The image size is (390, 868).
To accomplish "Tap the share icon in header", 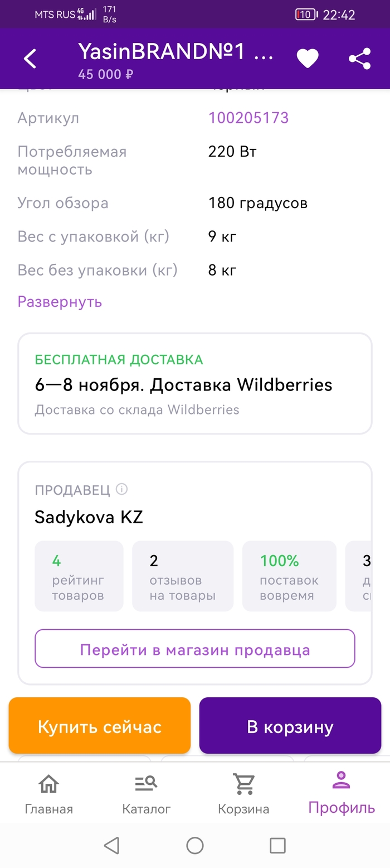I will click(x=359, y=59).
